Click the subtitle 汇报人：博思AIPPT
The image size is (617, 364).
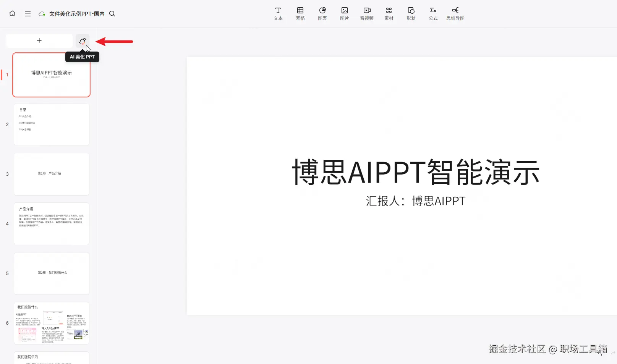[x=416, y=201]
